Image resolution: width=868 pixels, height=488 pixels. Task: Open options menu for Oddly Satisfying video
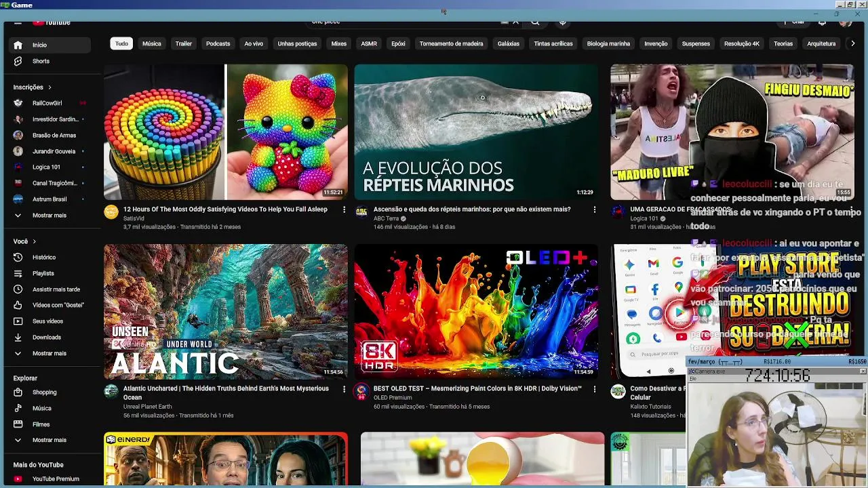click(x=344, y=210)
